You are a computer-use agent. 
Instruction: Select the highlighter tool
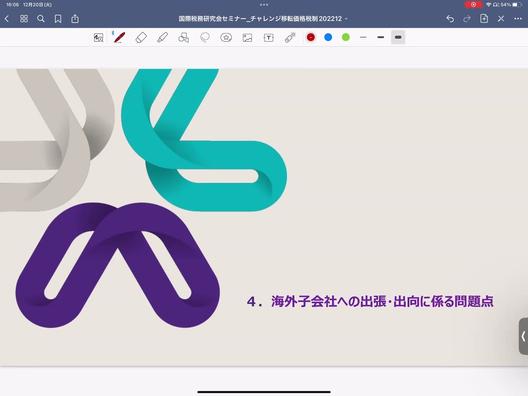click(162, 37)
